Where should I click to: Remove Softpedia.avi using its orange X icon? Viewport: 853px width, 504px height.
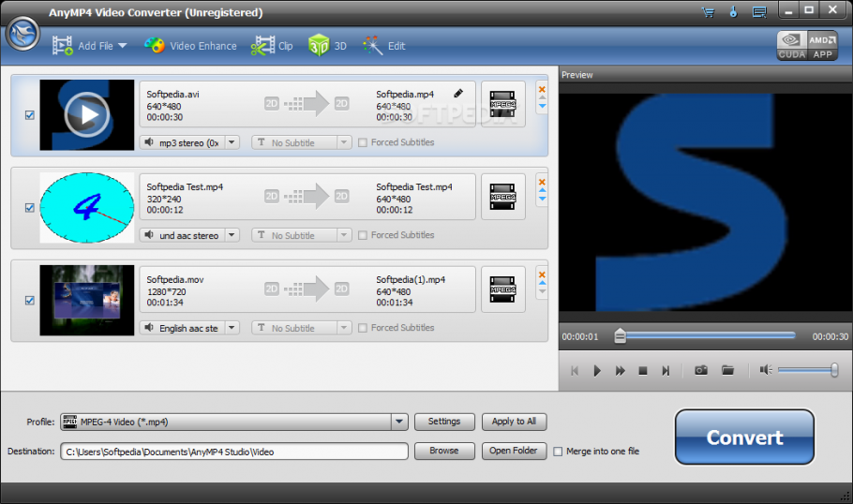[x=542, y=90]
